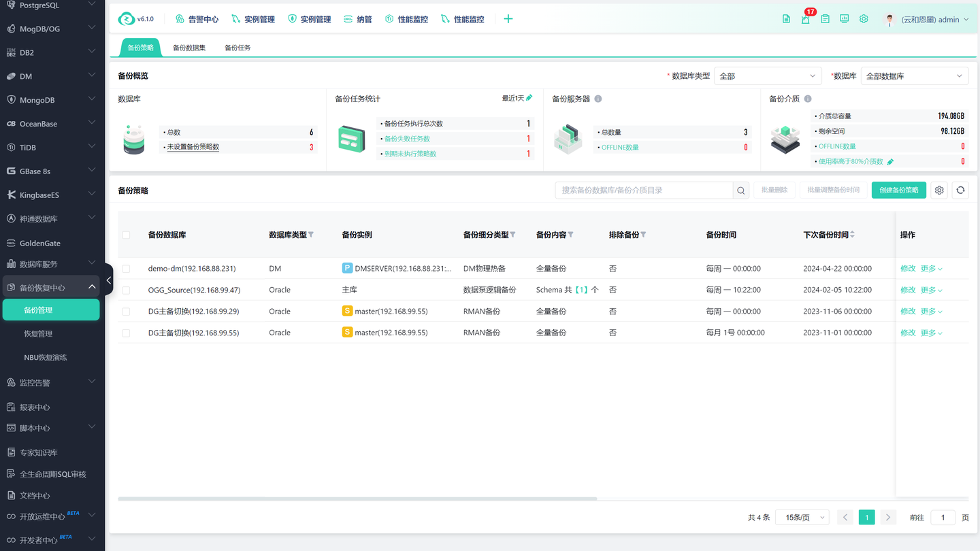
Task: Edit the recent 1 day pencil icon
Action: tap(529, 99)
